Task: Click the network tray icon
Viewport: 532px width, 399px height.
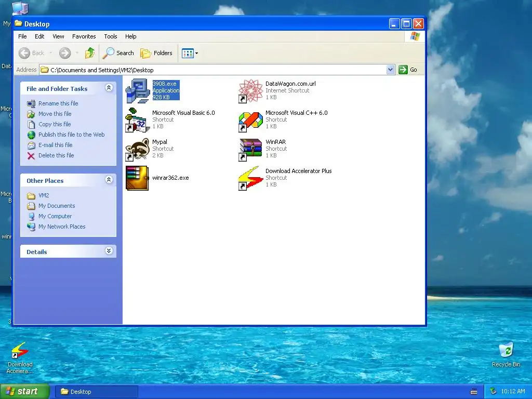Action: (493, 392)
